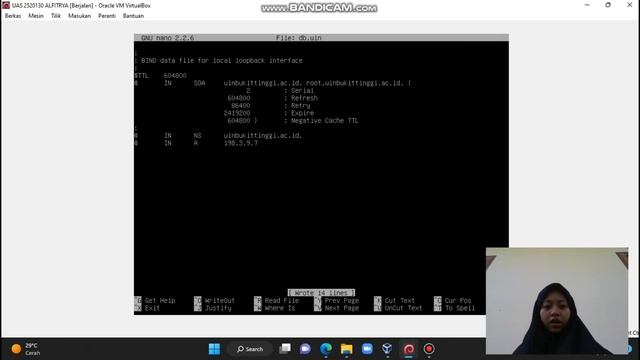Close the VirtualBox window
Viewport: 640px width, 360px height.
pyautogui.click(x=629, y=5)
